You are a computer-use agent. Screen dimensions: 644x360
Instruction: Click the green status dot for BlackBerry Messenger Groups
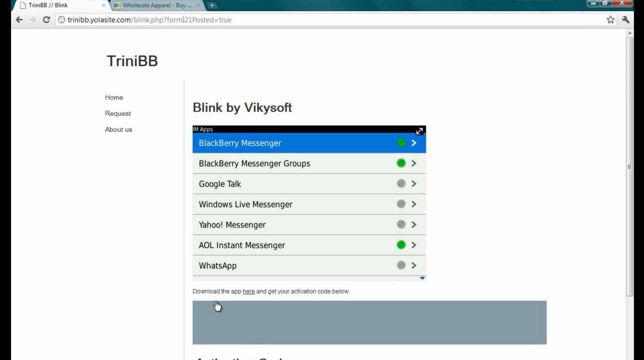401,163
